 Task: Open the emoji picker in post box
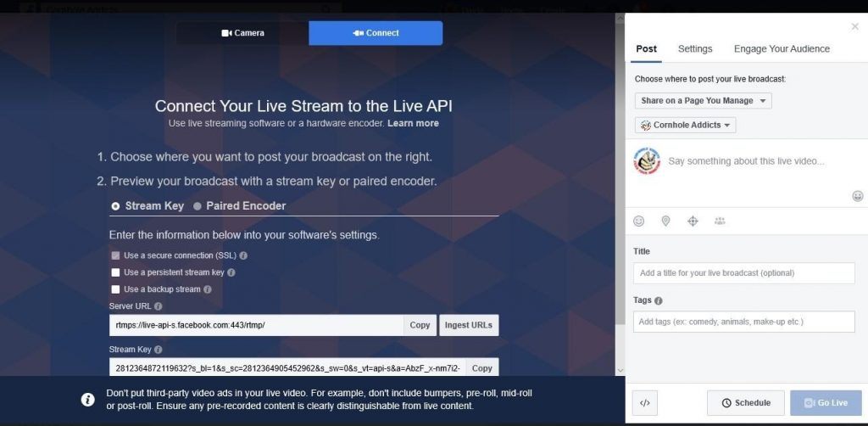click(858, 195)
